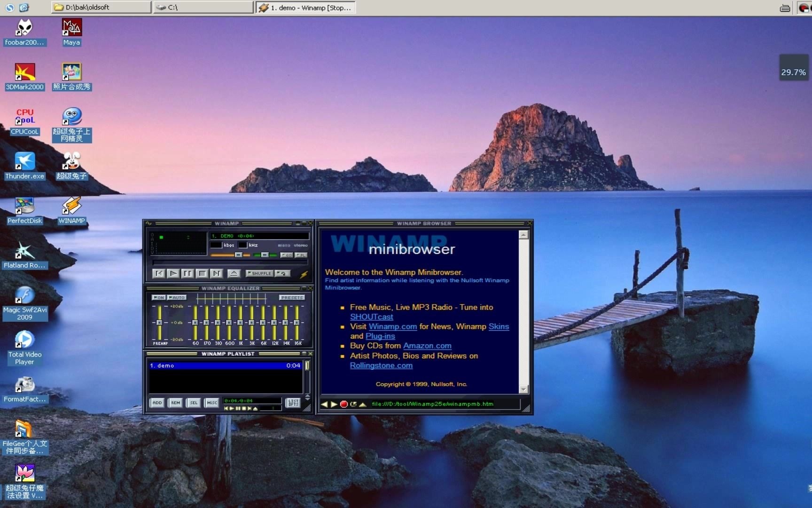Screen dimensions: 812x508
Task: Open Total Video Player desktop icon
Action: (x=24, y=340)
